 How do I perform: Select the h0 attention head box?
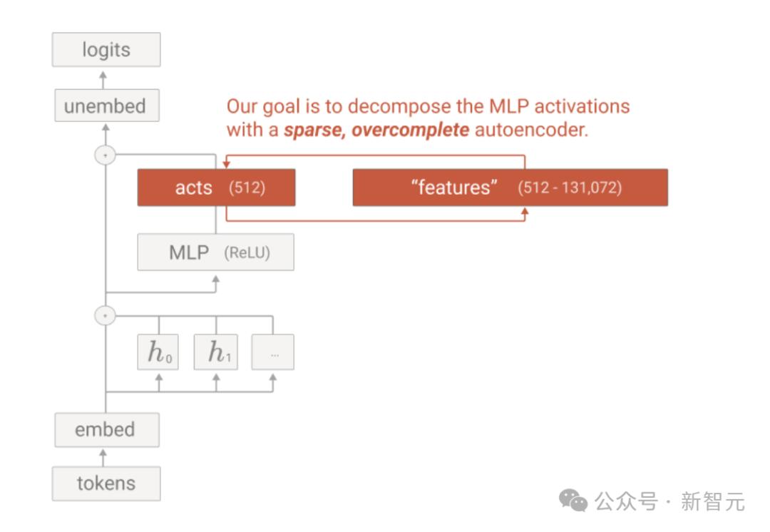158,352
